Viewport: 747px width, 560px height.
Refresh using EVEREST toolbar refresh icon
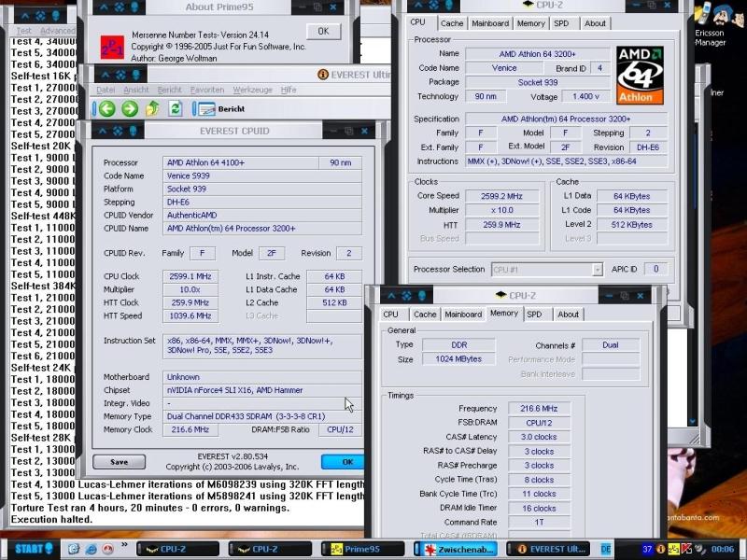pyautogui.click(x=175, y=108)
